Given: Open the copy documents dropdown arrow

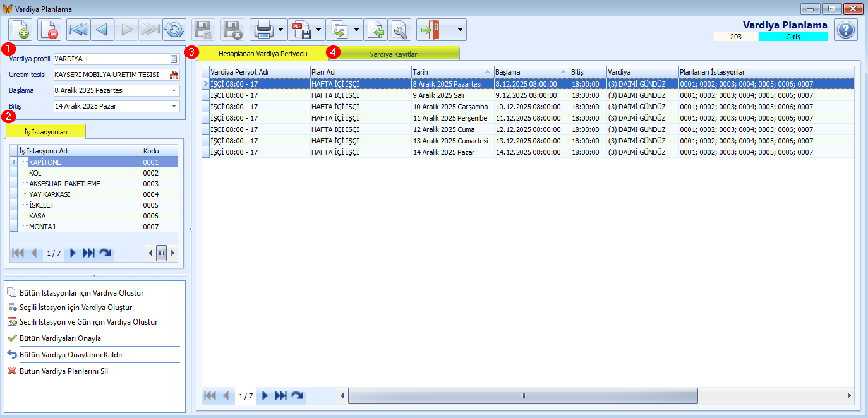Looking at the screenshot, I should (356, 30).
